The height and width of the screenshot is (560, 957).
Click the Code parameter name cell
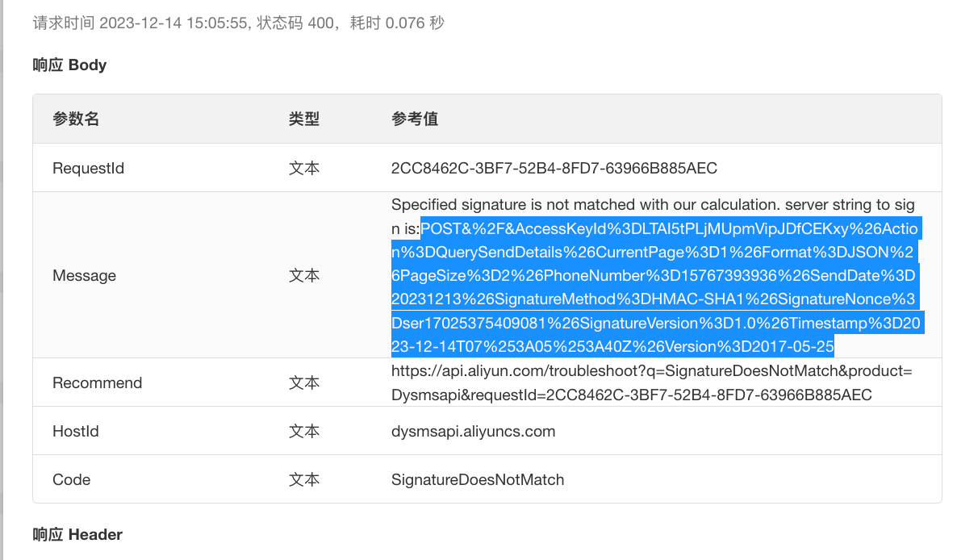pos(71,480)
